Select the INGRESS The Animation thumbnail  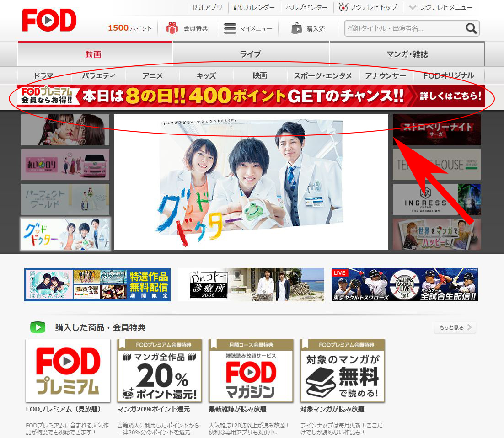(x=436, y=199)
